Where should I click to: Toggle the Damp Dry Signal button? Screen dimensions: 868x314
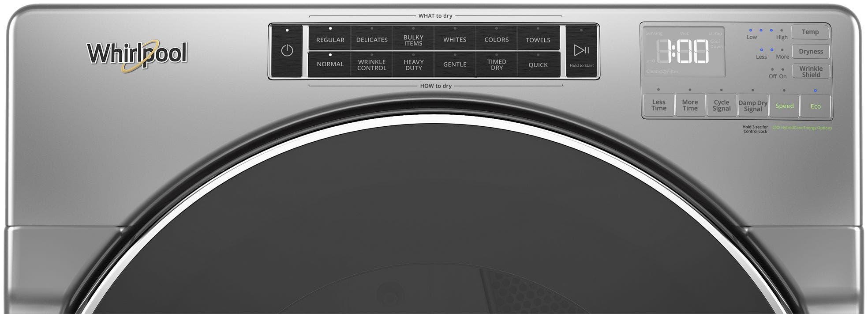pos(753,105)
